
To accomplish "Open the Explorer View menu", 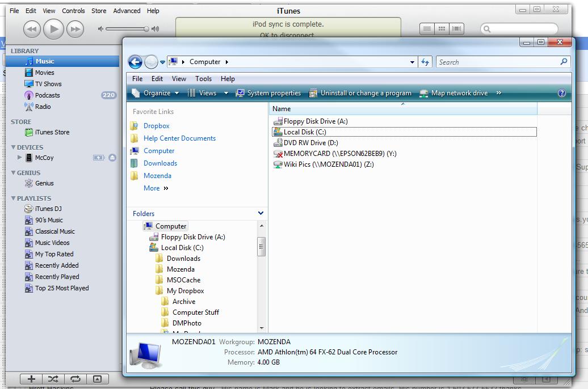I will [179, 79].
